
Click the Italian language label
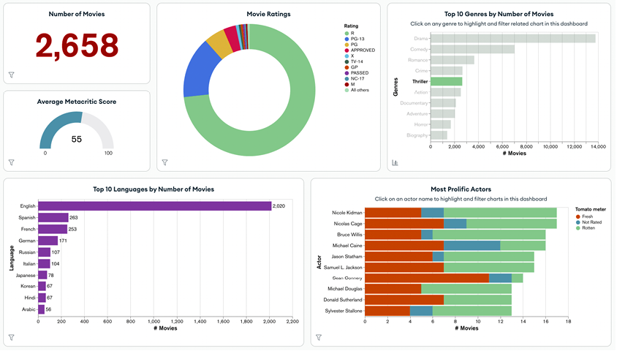point(29,264)
